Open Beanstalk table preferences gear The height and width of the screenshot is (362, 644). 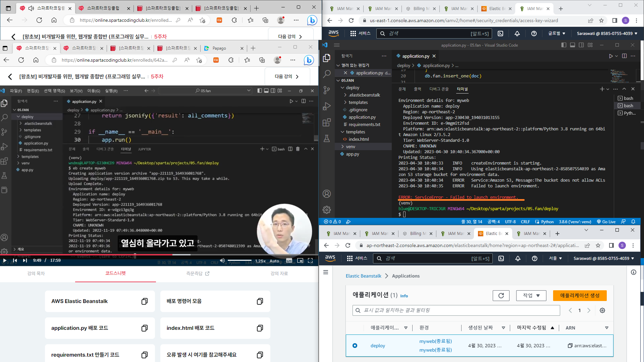602,310
